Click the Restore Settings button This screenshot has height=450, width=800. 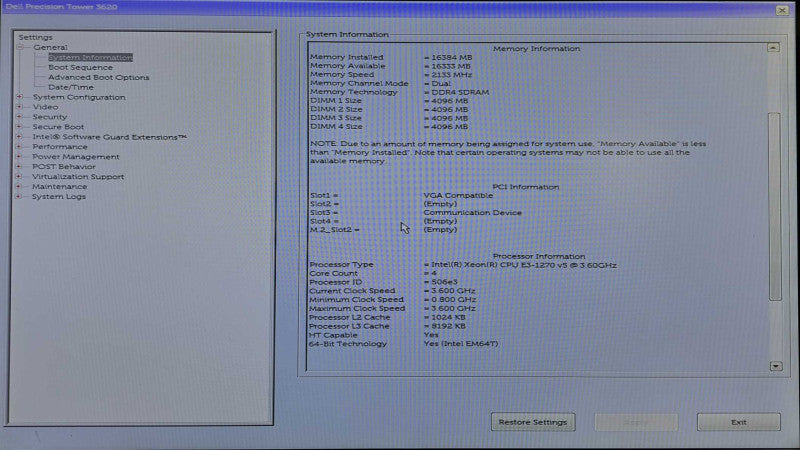(533, 422)
